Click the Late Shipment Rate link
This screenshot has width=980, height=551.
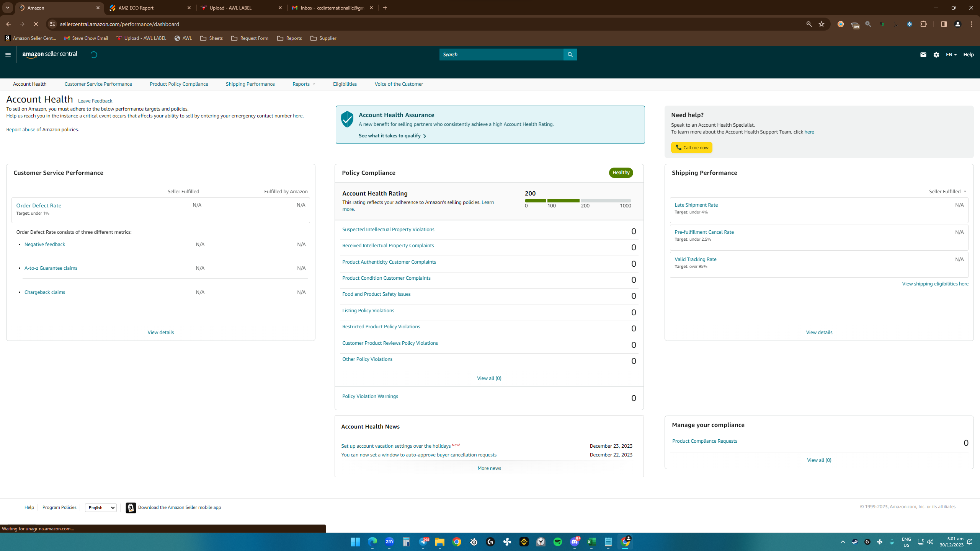coord(696,205)
